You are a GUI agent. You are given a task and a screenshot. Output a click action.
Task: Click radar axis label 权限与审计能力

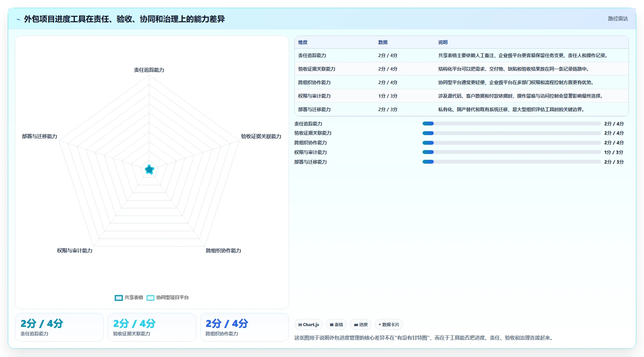tap(75, 250)
